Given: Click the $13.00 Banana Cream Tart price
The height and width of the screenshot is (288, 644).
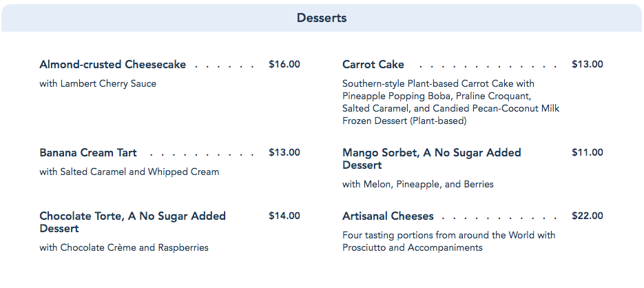Looking at the screenshot, I should (284, 153).
